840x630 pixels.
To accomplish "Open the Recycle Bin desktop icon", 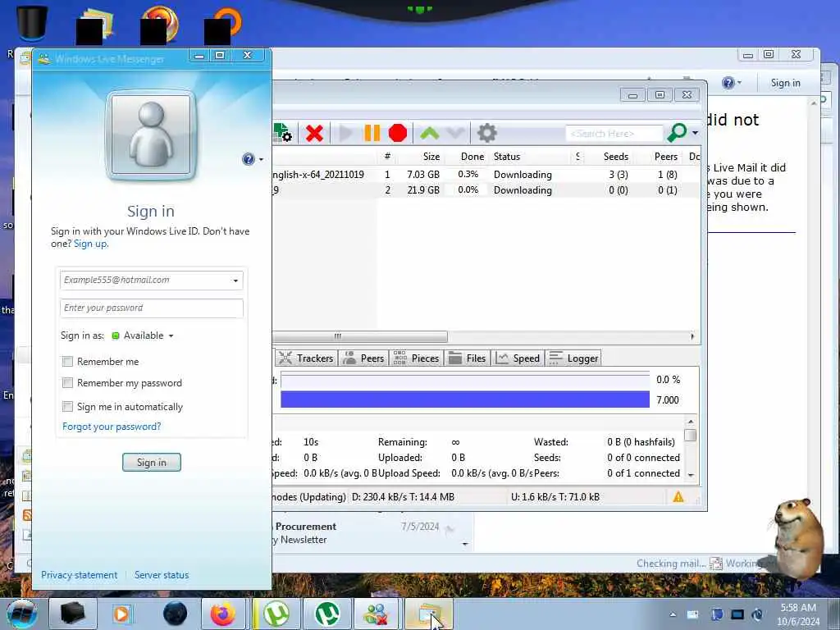I will point(31,24).
